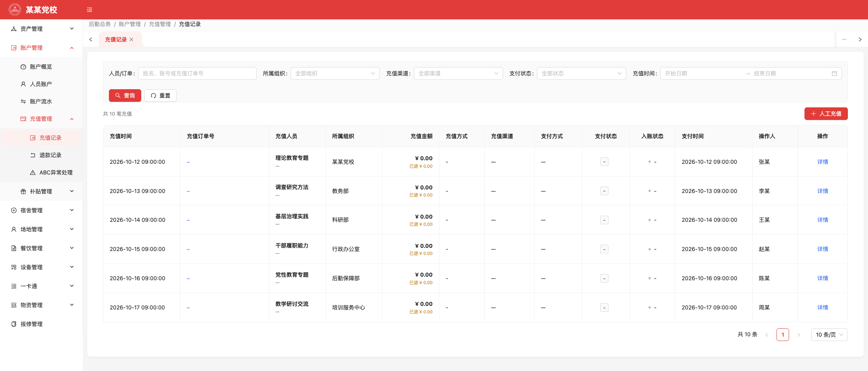Screen dimensions: 868x371
Task: Click 账户管理 breadcrumb
Action: click(130, 24)
